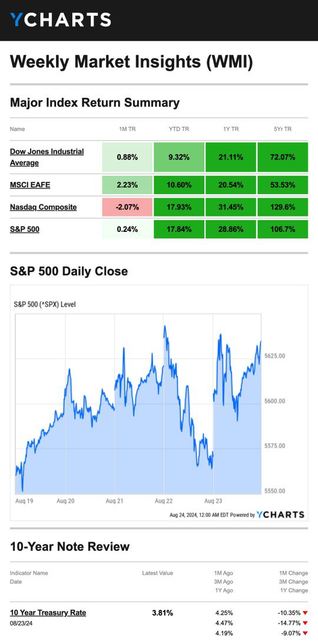Click the YCharts watermark logo under chart
Screen dimensions: 318x644
click(281, 514)
